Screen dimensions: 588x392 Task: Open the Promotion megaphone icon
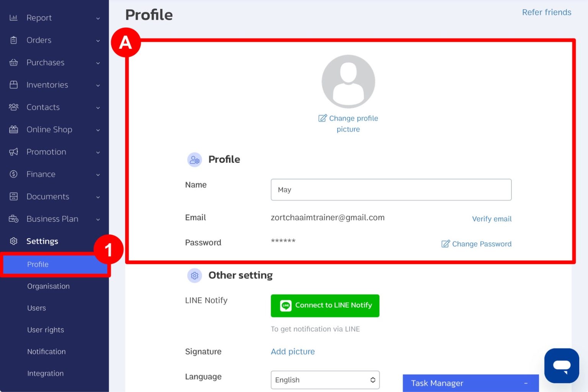(13, 152)
